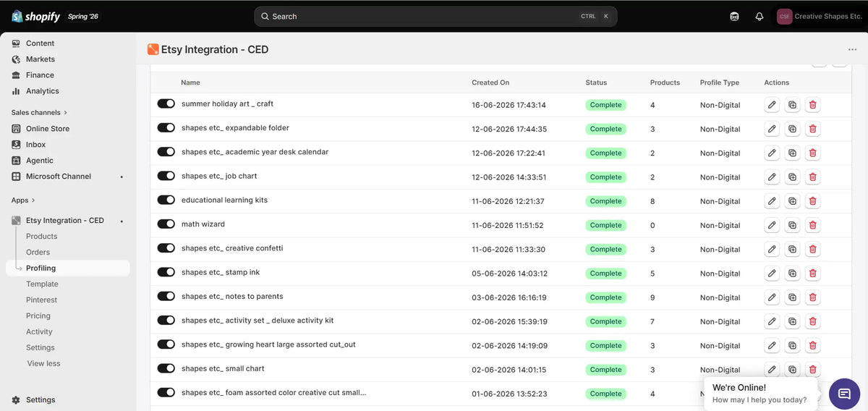This screenshot has width=868, height=411.
Task: Edit the math wizard profile
Action: pyautogui.click(x=772, y=225)
